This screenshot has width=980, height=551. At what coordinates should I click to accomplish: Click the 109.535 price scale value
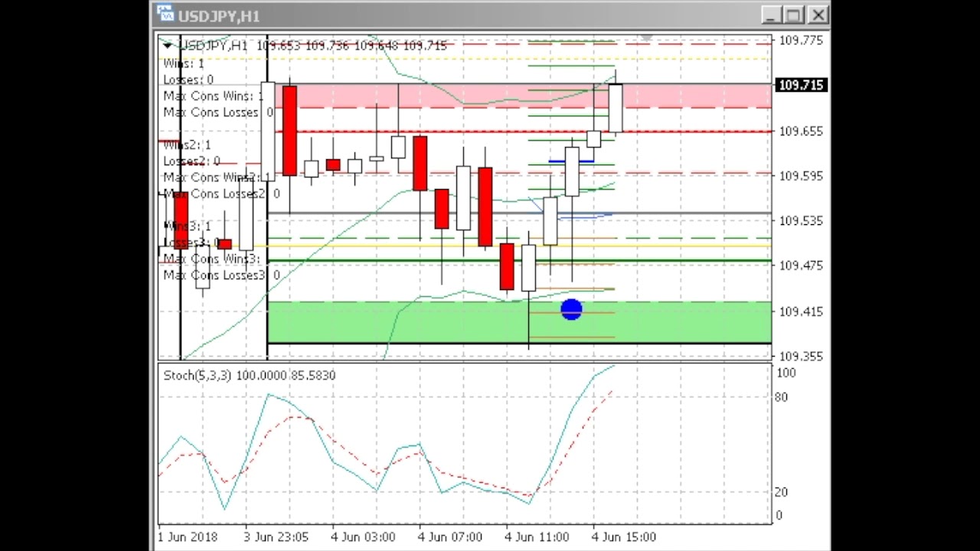(801, 221)
